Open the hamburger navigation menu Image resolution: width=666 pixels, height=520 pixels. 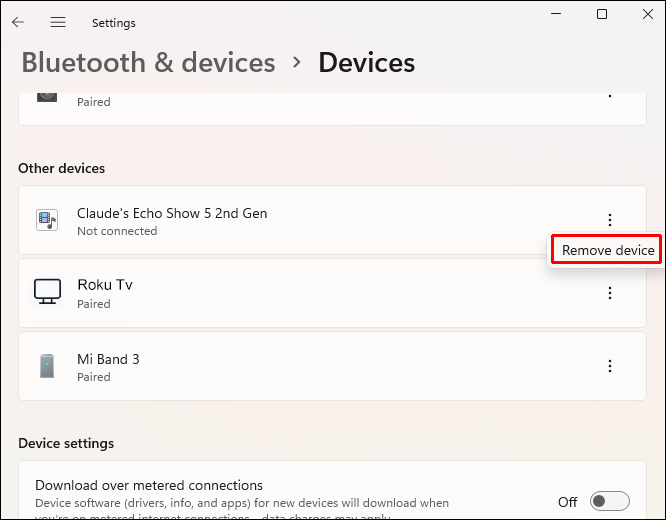58,22
